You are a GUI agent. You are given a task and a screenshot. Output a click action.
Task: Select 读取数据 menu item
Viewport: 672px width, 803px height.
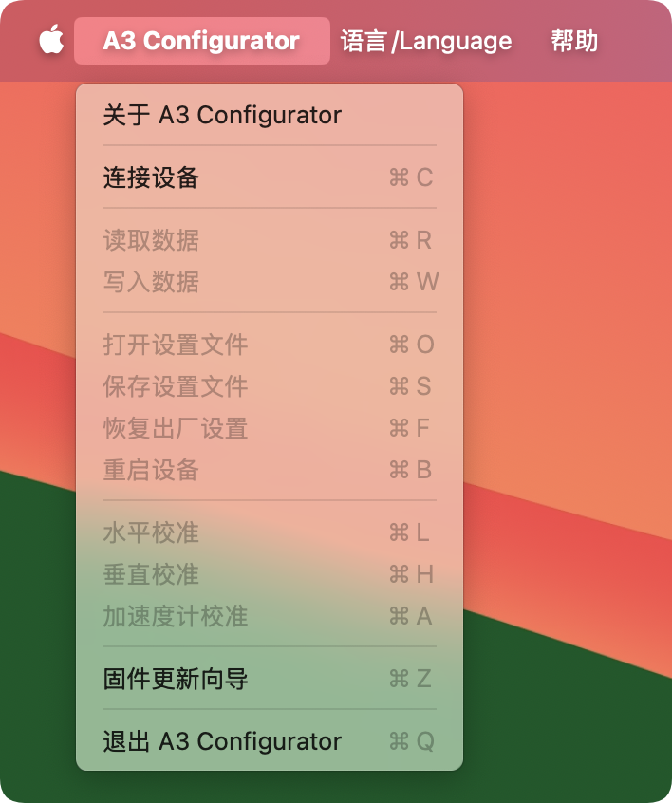[151, 240]
